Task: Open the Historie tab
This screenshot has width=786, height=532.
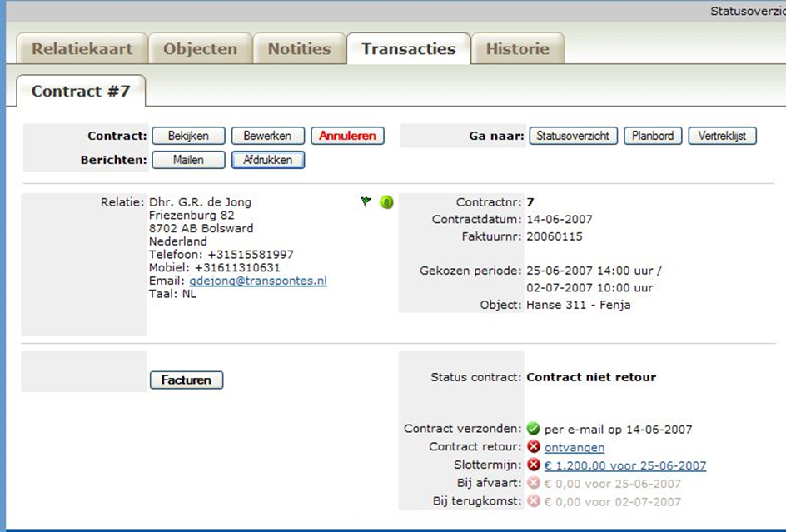Action: pos(517,49)
